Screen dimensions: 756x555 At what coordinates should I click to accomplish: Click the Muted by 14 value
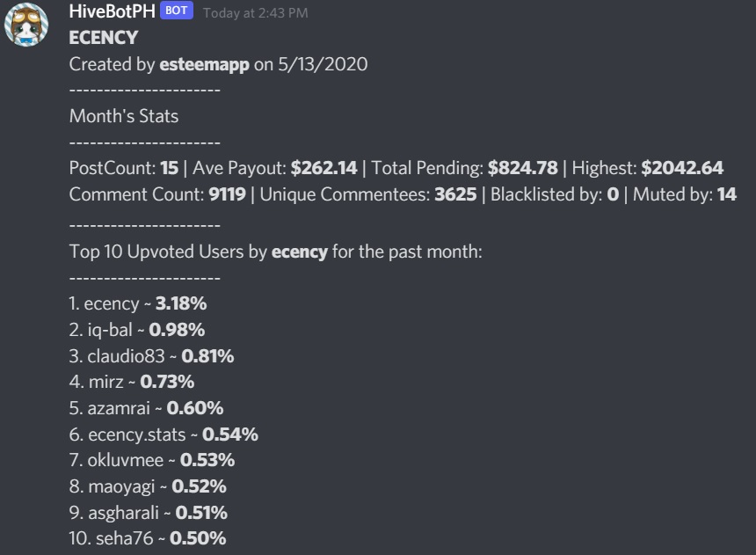(727, 194)
